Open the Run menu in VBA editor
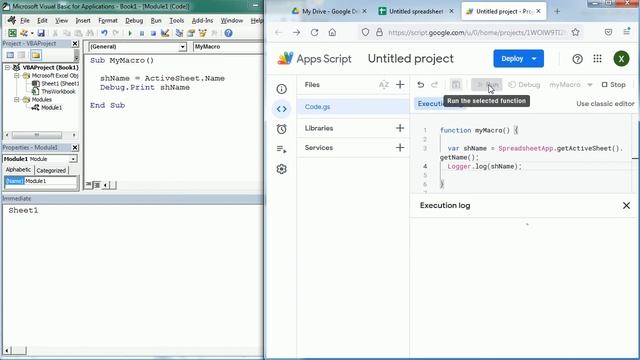The image size is (640, 360). click(x=156, y=20)
